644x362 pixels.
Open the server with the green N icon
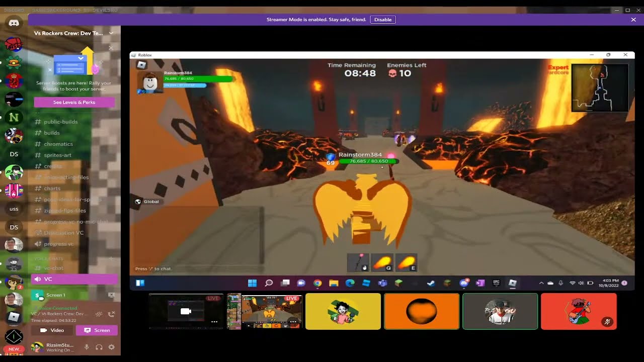14,118
